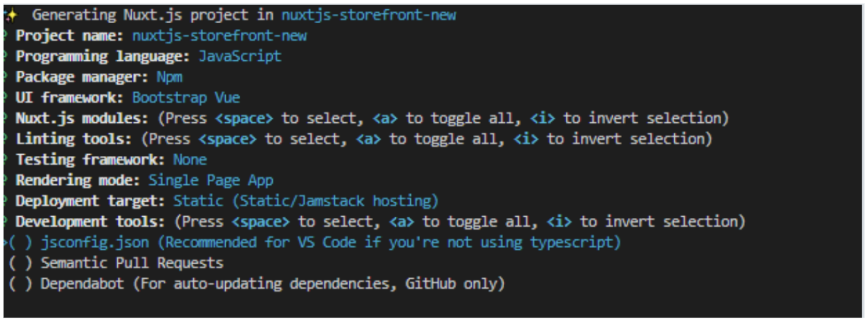
Task: Click the Bootstrap Vue framework value
Action: 186,98
